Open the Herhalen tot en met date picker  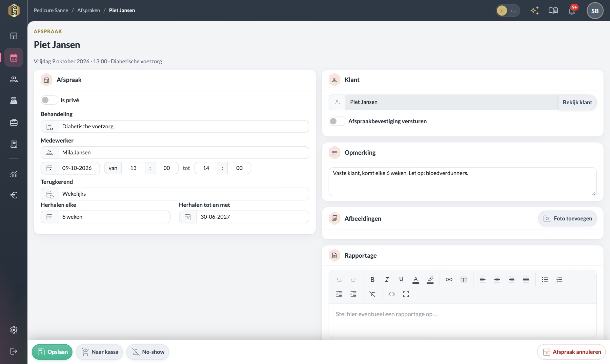click(x=244, y=217)
